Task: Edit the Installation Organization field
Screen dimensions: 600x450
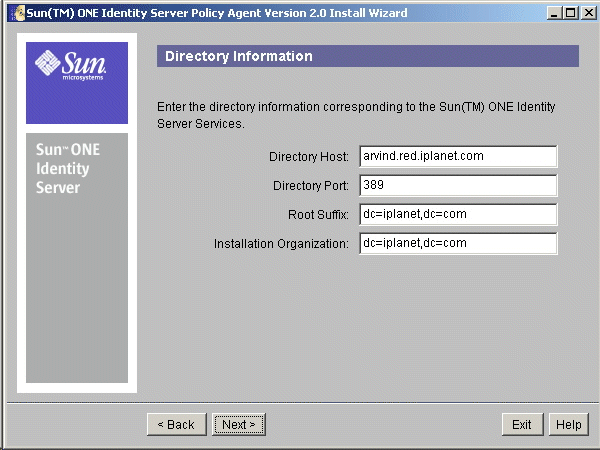Action: coord(458,243)
